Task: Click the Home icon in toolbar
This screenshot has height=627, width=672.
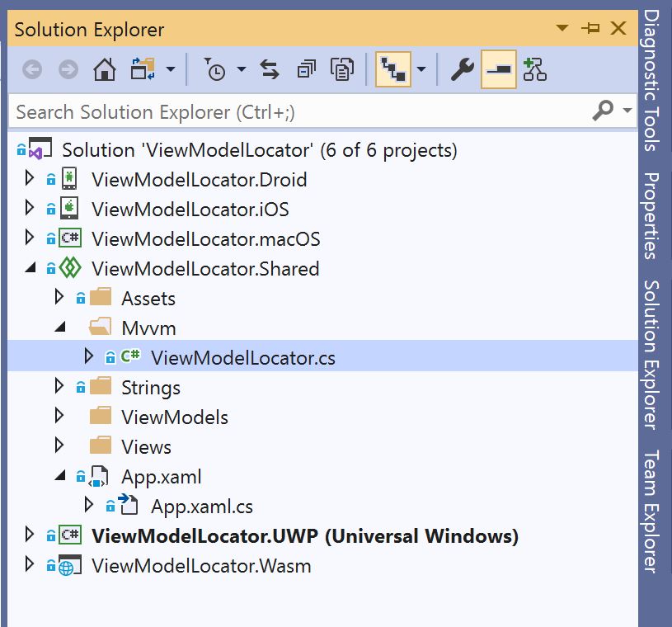Action: pyautogui.click(x=104, y=69)
